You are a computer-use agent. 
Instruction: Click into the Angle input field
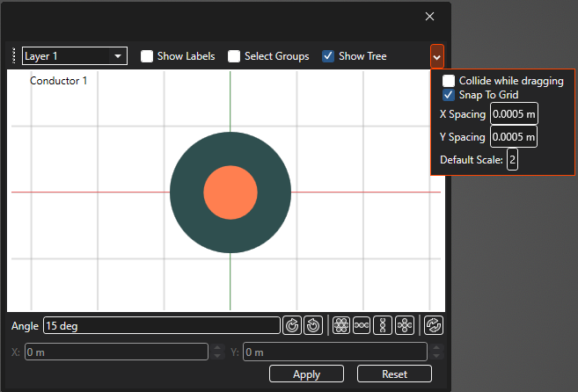[x=162, y=326]
